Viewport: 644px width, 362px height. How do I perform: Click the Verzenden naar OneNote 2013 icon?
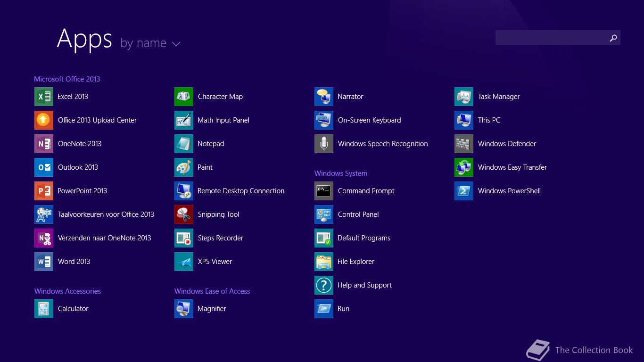click(x=44, y=238)
